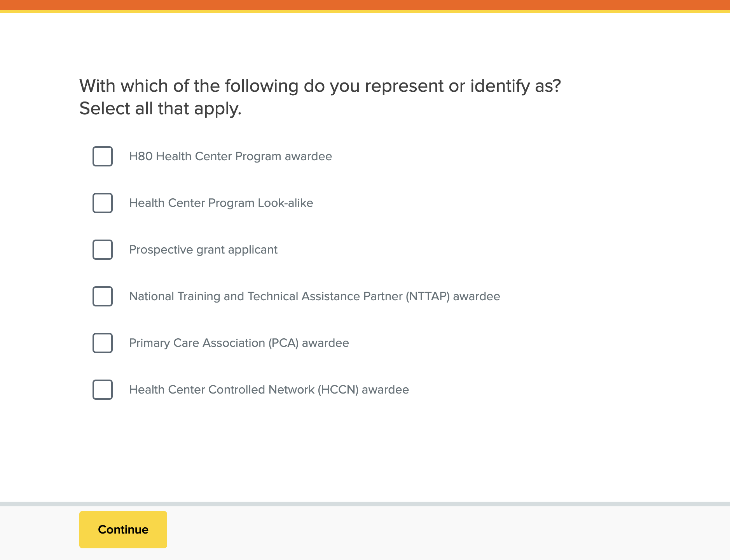
Task: Click the gray divider line above the footer
Action: [x=365, y=504]
